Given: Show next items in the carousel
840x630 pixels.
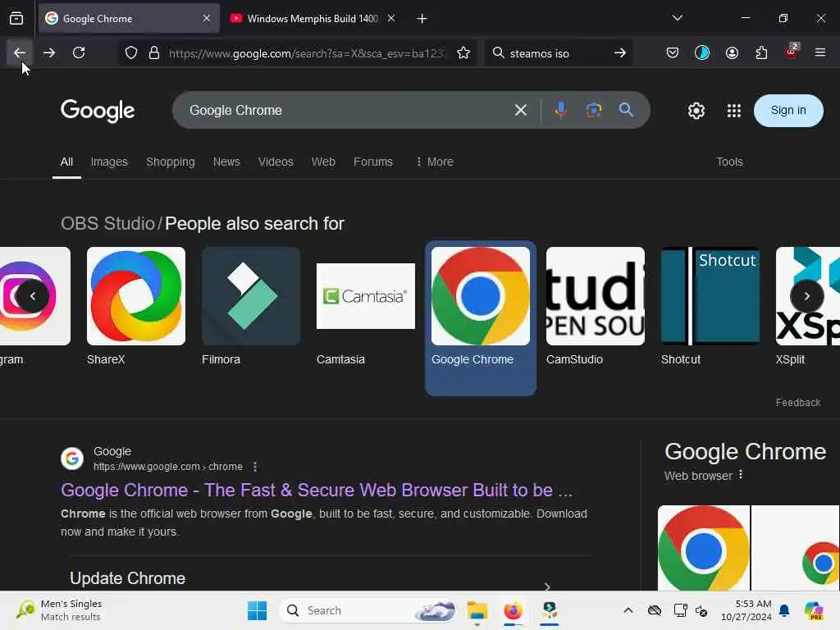Looking at the screenshot, I should (807, 295).
